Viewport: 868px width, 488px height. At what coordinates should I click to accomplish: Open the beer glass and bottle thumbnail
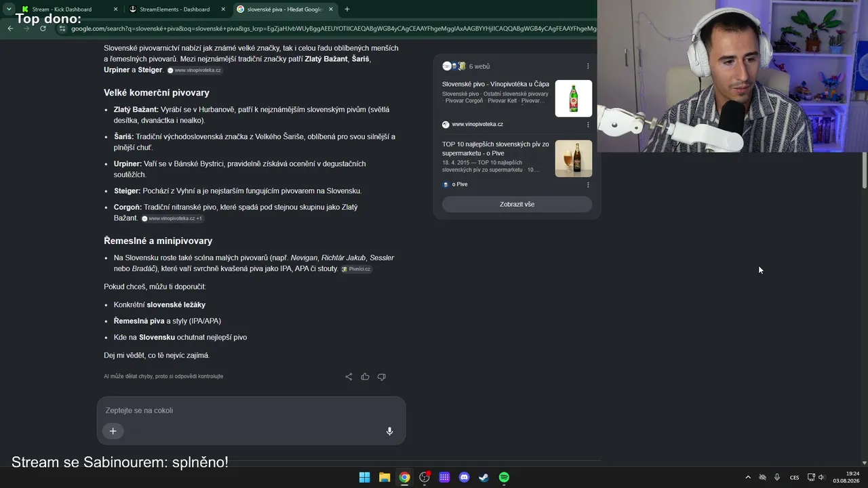pos(574,159)
